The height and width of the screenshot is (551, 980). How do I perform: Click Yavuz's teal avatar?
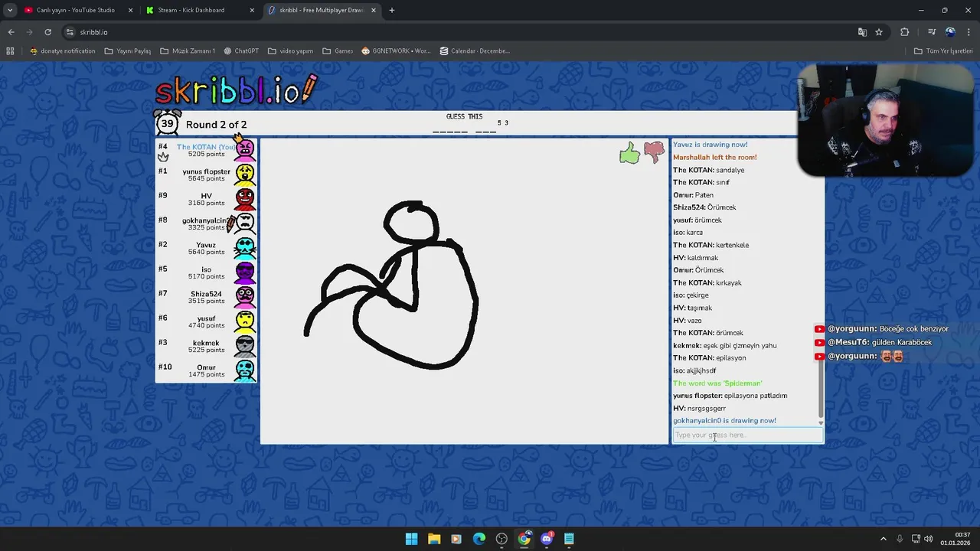tap(245, 248)
